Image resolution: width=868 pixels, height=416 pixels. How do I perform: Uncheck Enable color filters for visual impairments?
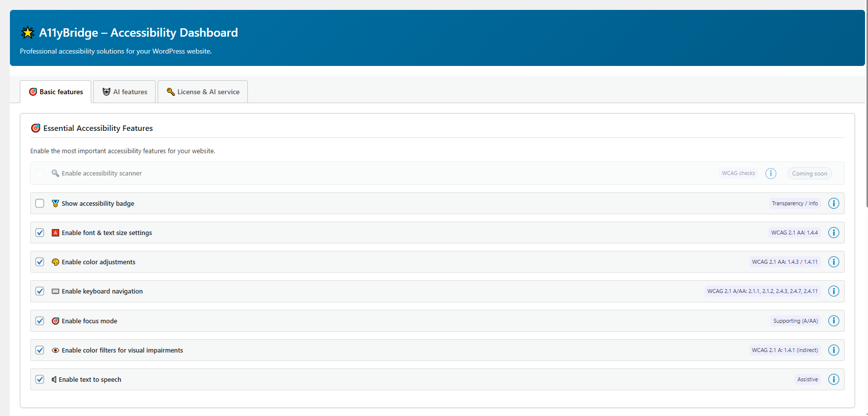tap(40, 350)
